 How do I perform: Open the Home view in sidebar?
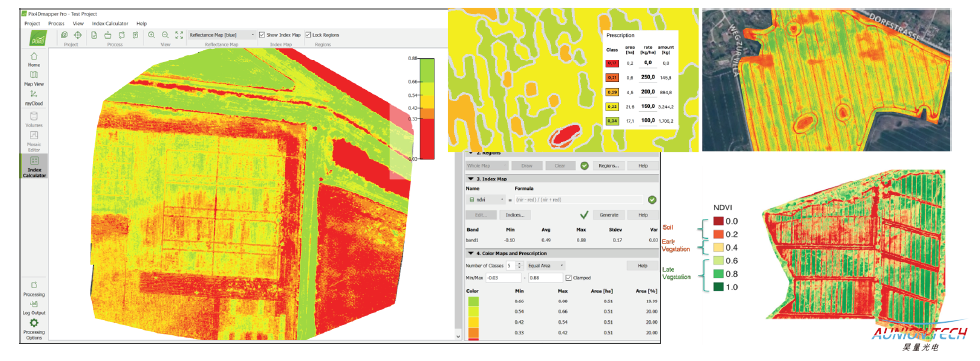[33, 59]
